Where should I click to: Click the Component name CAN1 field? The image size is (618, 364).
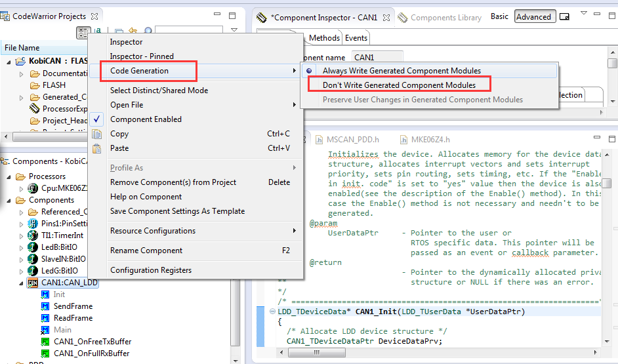click(377, 58)
